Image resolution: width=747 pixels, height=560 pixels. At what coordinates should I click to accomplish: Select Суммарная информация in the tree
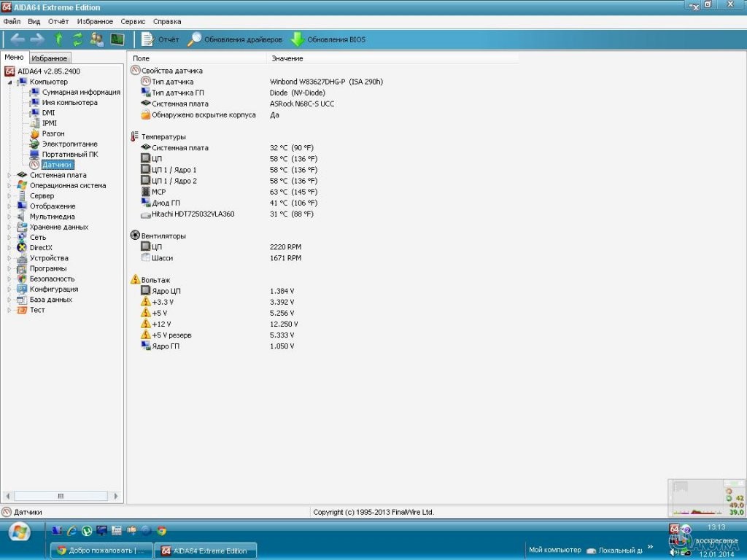point(80,92)
